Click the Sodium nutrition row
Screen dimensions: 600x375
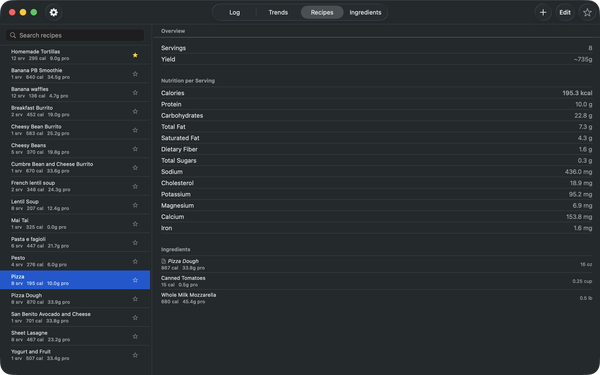[377, 172]
